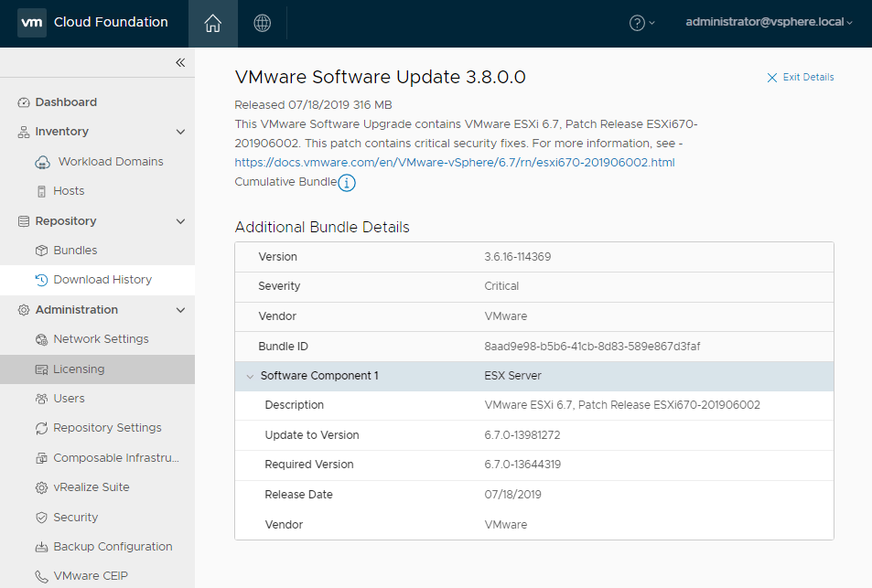This screenshot has width=872, height=588.
Task: Click the Network Settings globe-gear icon
Action: [41, 339]
